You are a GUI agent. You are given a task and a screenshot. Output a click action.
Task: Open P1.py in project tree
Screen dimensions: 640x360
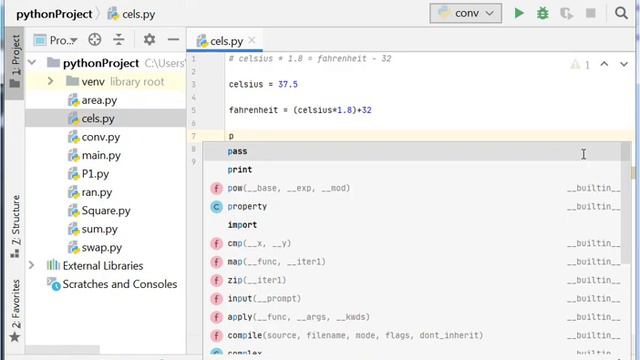[95, 174]
